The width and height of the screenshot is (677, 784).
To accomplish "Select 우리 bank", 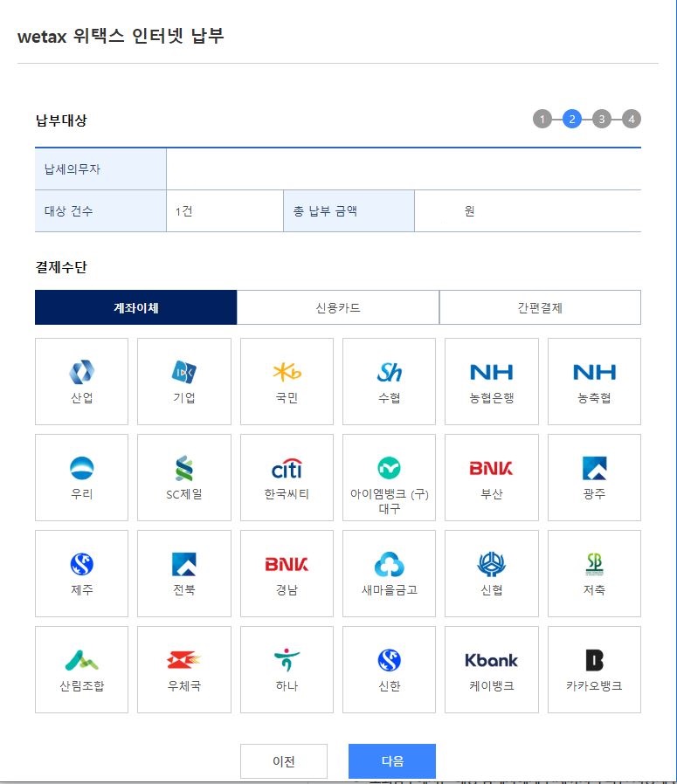I will click(81, 478).
